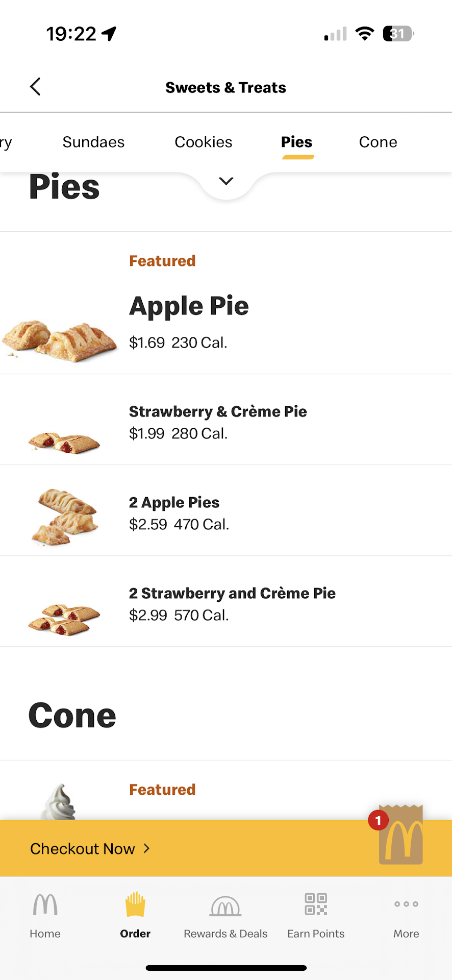Tap the Earn Points QR code icon
The height and width of the screenshot is (980, 452).
[316, 904]
